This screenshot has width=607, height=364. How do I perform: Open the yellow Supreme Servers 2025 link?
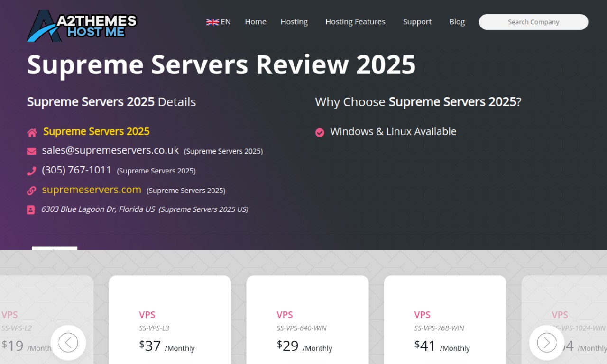[96, 131]
